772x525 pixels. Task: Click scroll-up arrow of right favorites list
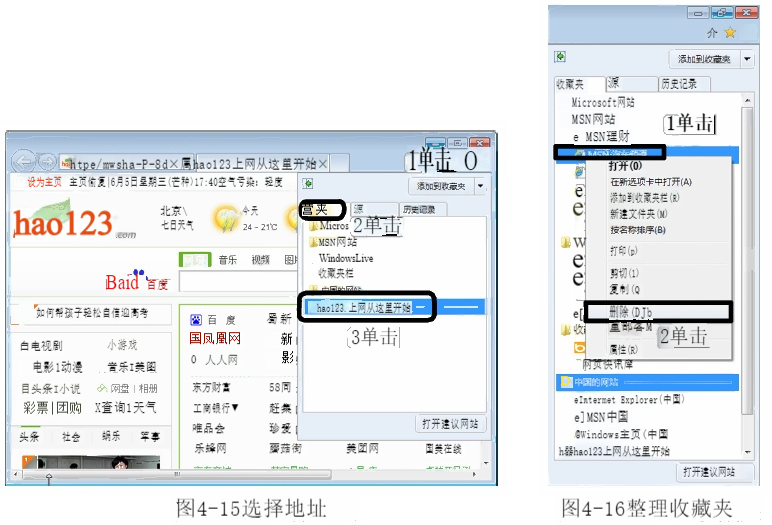747,100
